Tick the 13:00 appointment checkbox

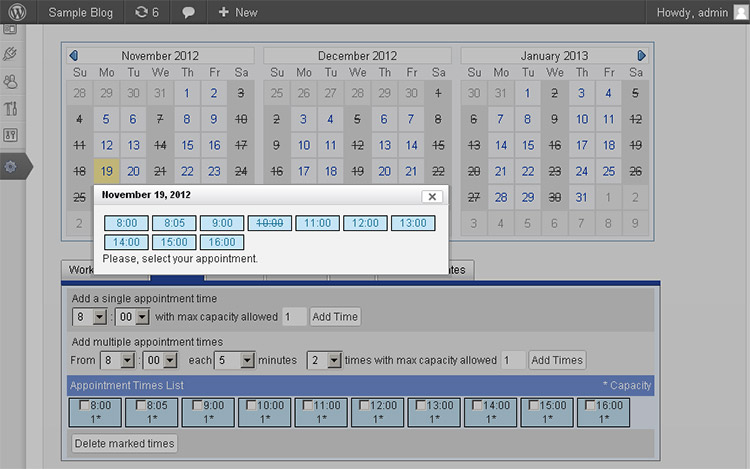[420, 405]
